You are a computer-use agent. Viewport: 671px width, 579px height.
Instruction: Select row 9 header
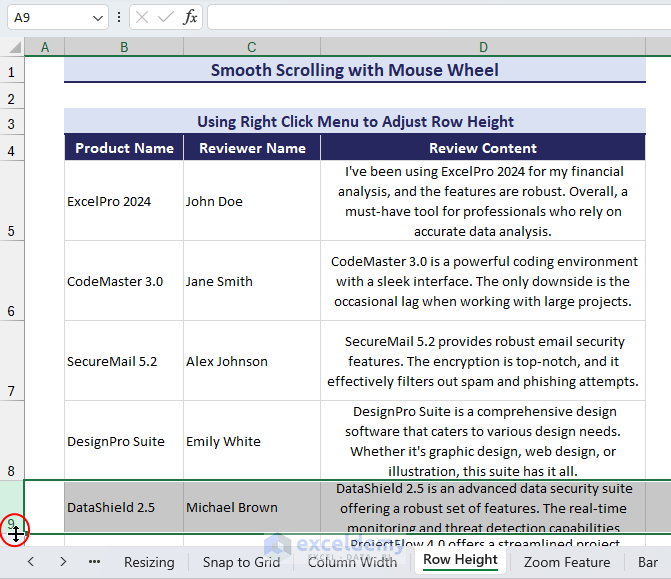point(12,507)
